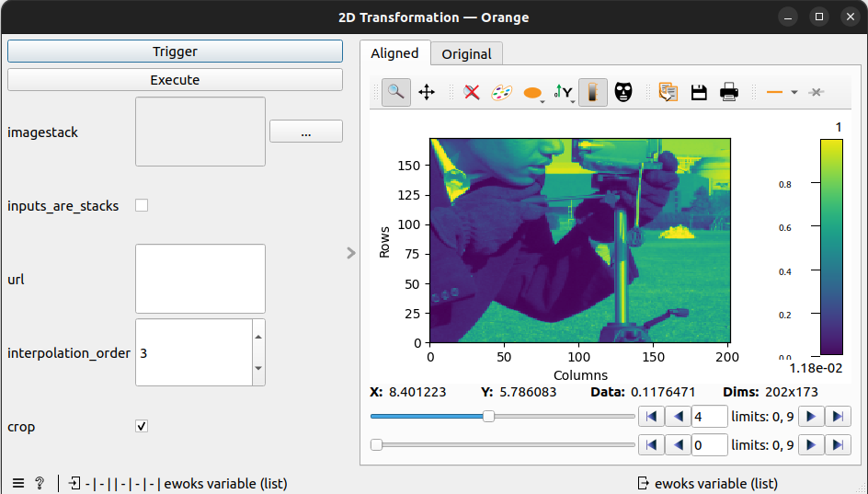The width and height of the screenshot is (868, 494).
Task: Jump to last frame on first slider
Action: tap(838, 417)
